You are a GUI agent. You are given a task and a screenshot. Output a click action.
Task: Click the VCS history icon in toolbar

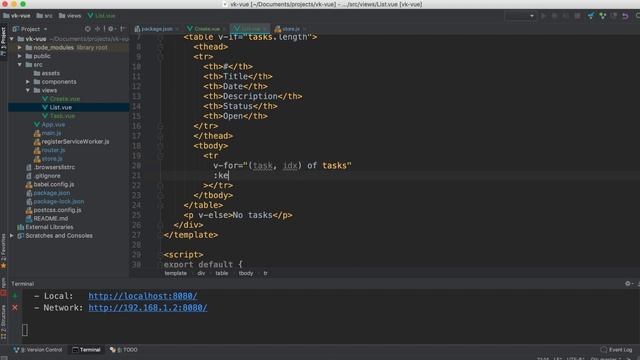pyautogui.click(x=614, y=16)
